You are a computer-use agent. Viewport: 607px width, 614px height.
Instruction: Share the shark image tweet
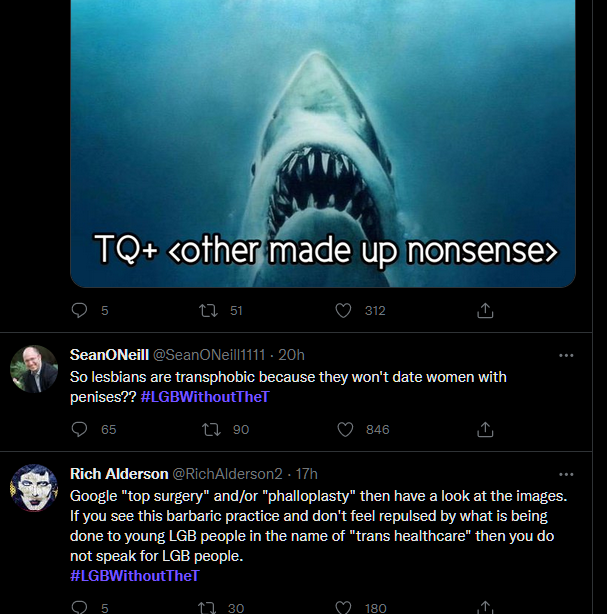pyautogui.click(x=485, y=311)
